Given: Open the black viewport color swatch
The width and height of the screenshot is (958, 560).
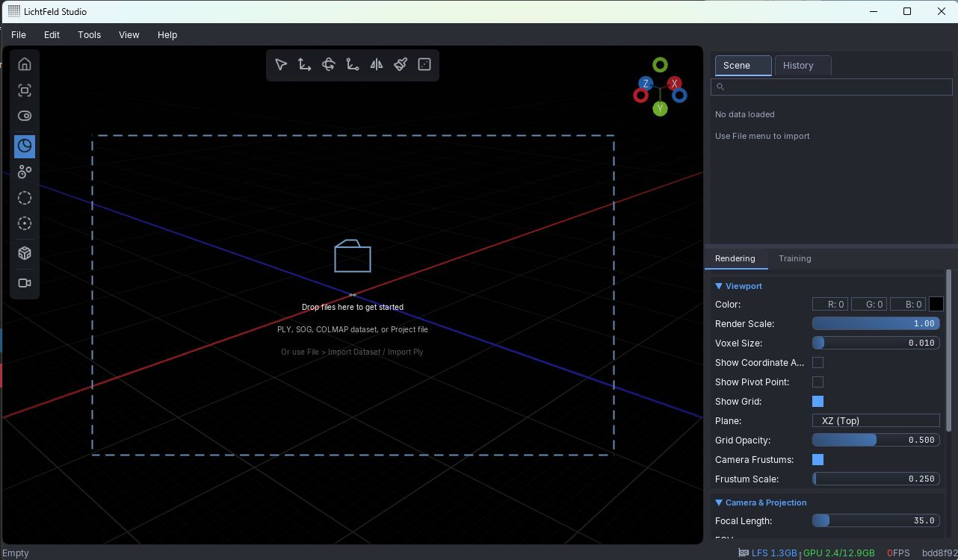Looking at the screenshot, I should pos(936,305).
